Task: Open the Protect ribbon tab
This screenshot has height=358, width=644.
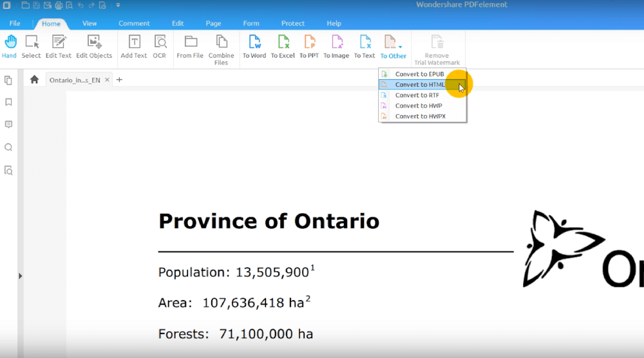Action: click(x=293, y=23)
